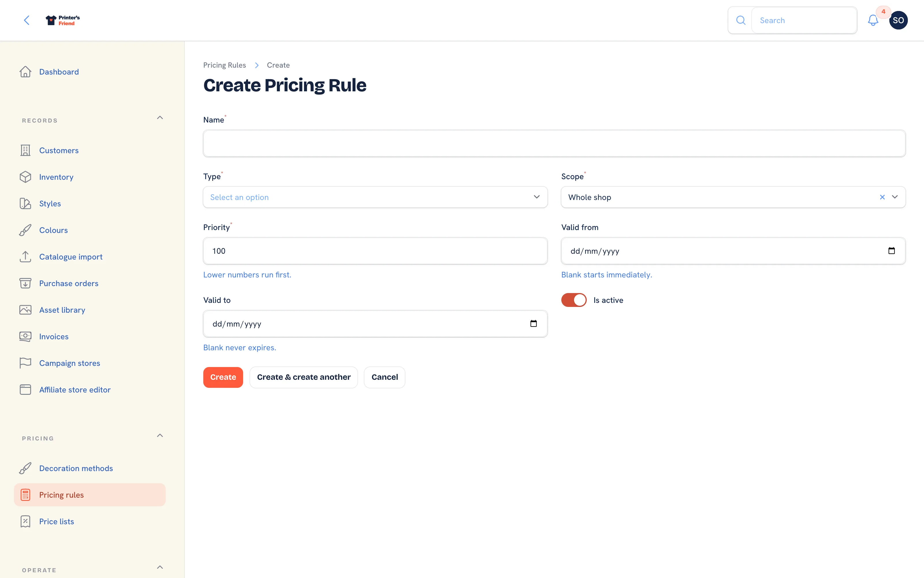The image size is (924, 578).
Task: Open the notifications bell
Action: (x=873, y=20)
